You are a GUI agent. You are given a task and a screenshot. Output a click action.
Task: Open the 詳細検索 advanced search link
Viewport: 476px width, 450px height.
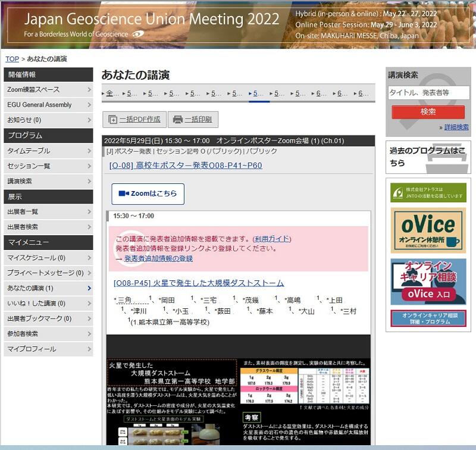click(x=456, y=127)
